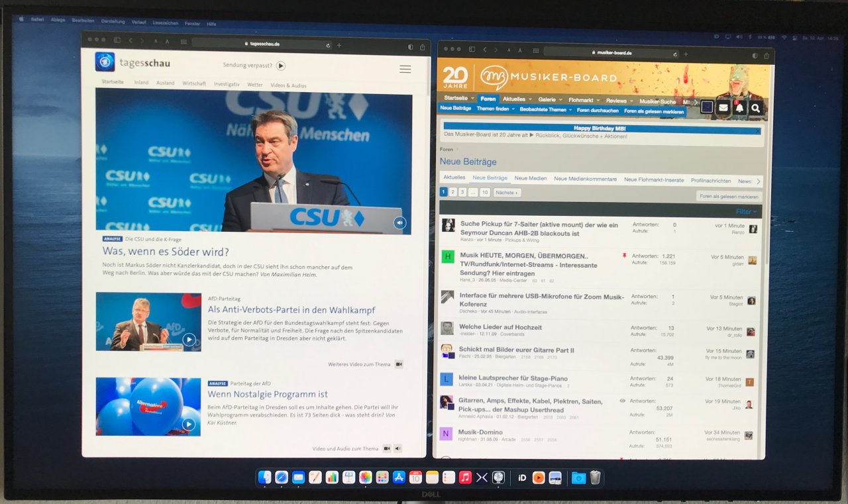The width and height of the screenshot is (848, 504).
Task: Launch the Music app from the Dock
Action: coord(465,477)
